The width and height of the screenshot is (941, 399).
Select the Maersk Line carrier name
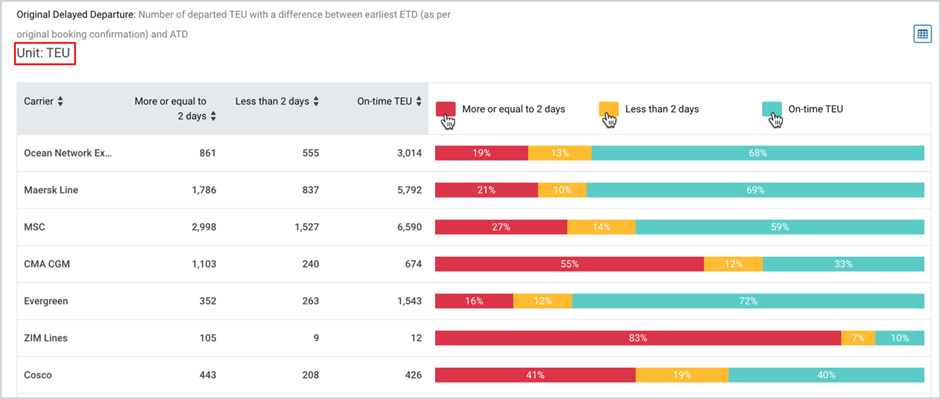(51, 190)
